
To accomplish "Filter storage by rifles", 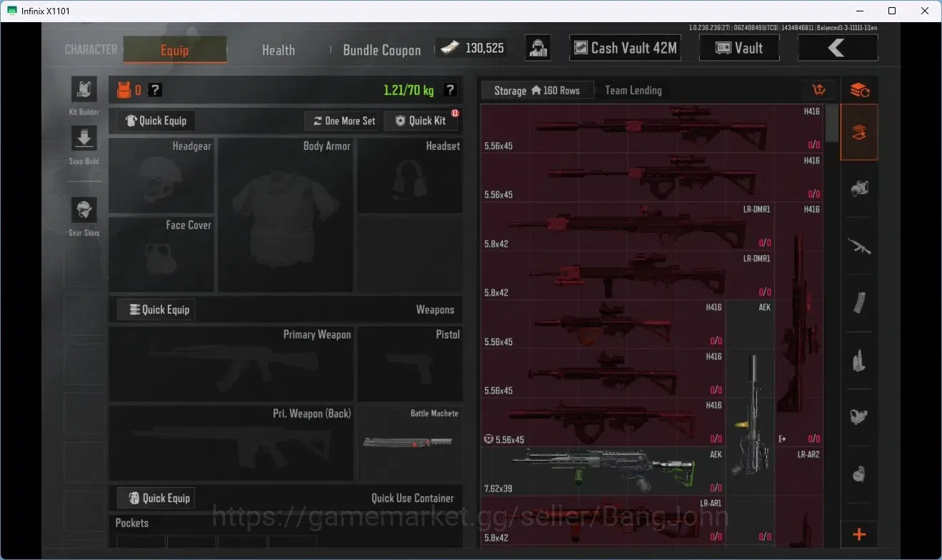I will coord(859,246).
